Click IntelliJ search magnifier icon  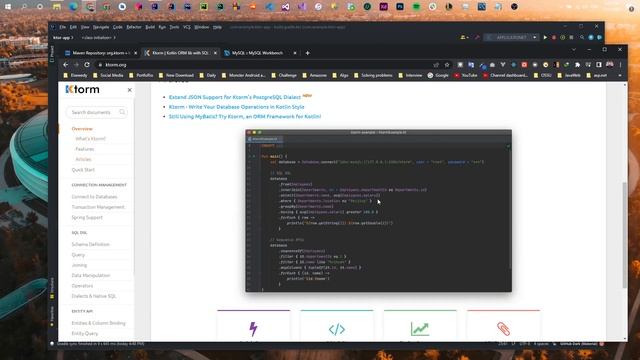[x=582, y=37]
